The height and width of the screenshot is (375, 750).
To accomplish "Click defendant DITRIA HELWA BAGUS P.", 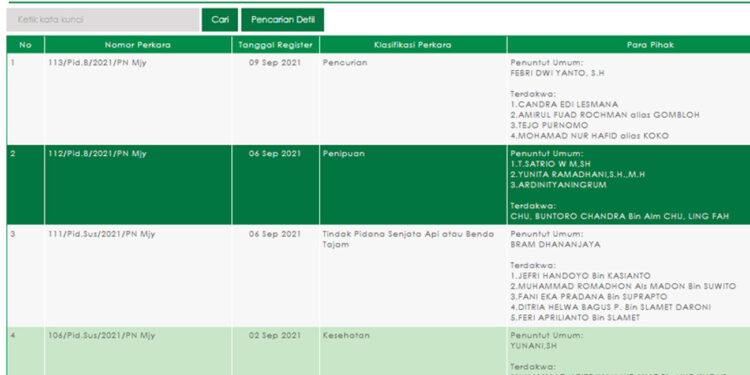I will (x=610, y=307).
